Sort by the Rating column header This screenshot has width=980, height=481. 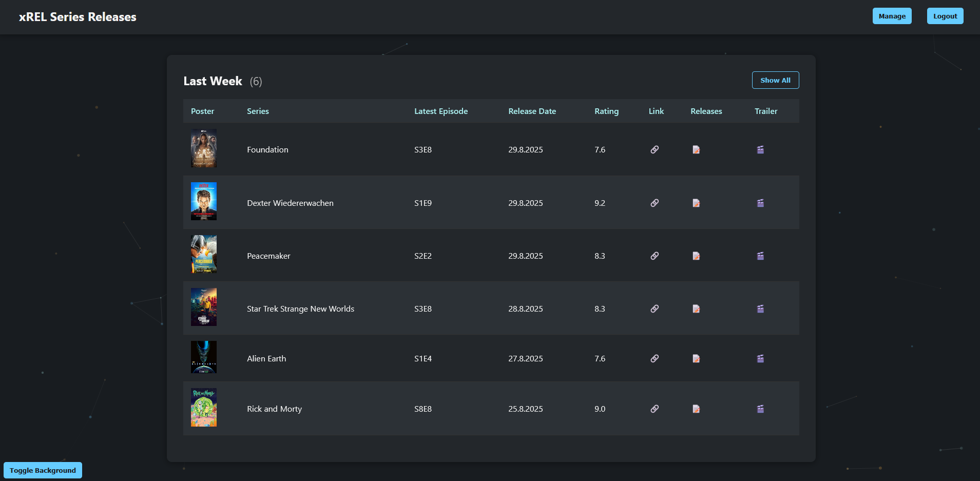click(606, 111)
